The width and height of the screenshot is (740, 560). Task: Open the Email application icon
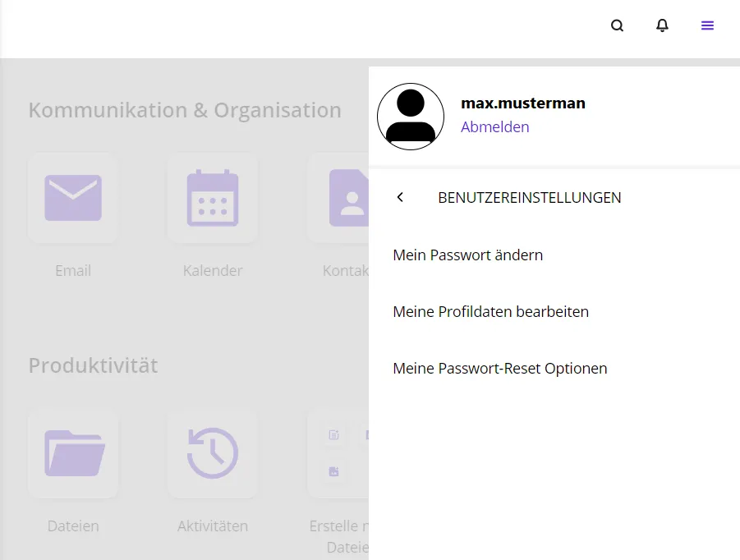(73, 198)
